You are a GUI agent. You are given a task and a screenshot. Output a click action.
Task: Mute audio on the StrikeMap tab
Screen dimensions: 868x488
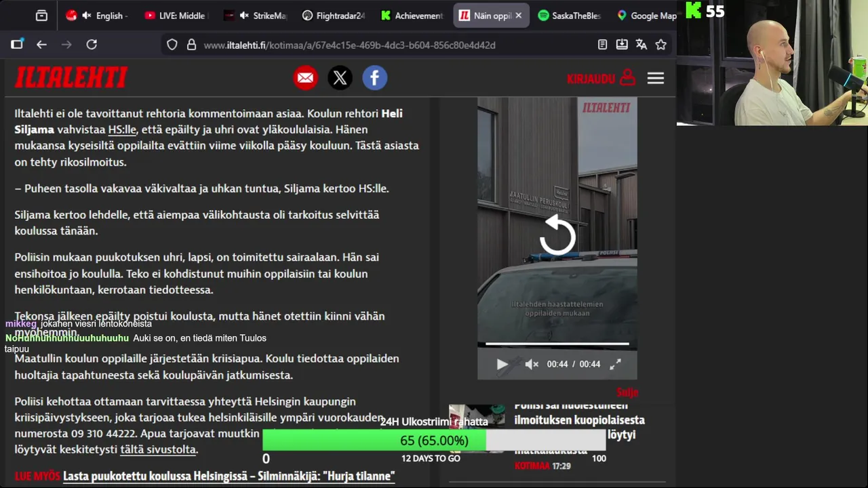click(x=244, y=16)
